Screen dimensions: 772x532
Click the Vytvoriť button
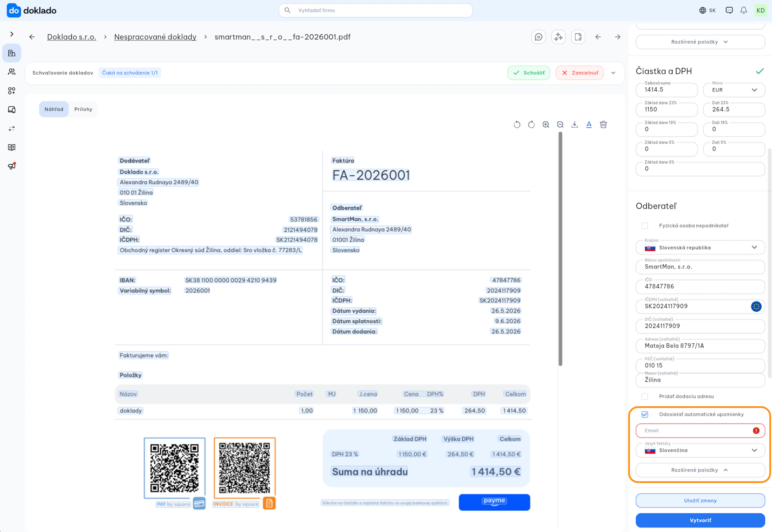700,520
